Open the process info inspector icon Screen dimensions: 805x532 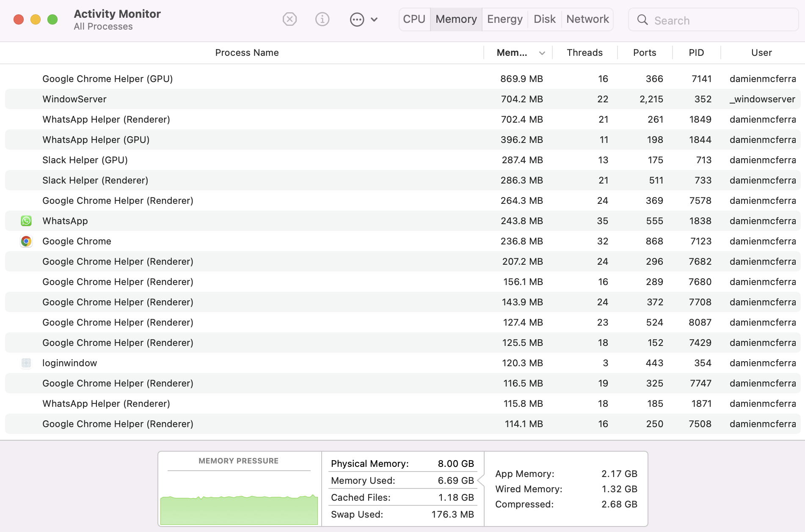click(x=322, y=19)
